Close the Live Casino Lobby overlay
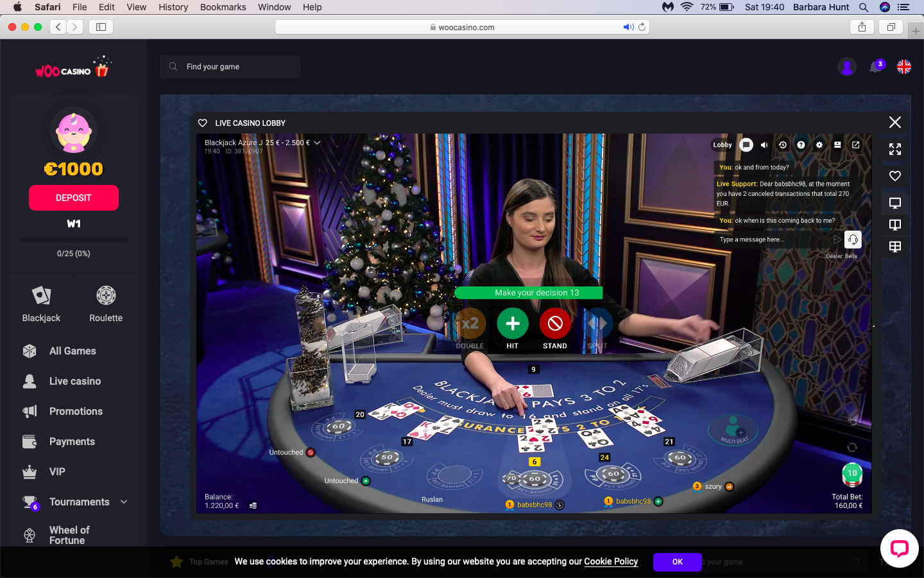Screen dimensions: 924x578 pyautogui.click(x=895, y=122)
